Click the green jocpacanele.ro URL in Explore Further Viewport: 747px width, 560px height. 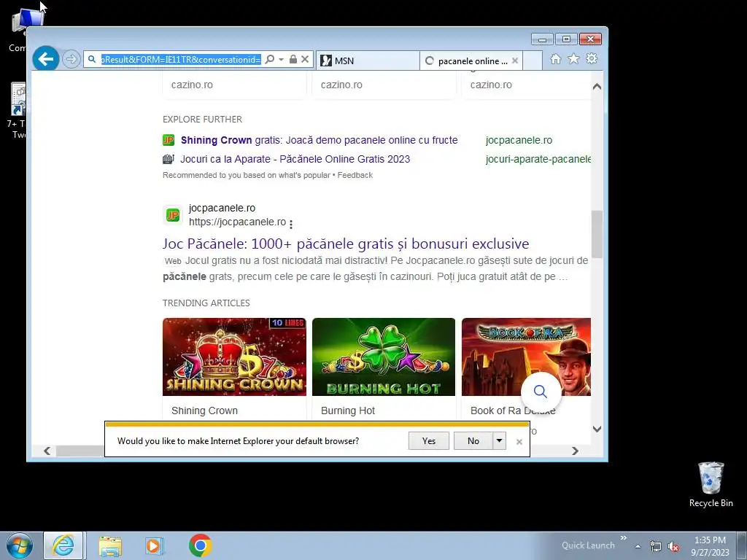519,140
